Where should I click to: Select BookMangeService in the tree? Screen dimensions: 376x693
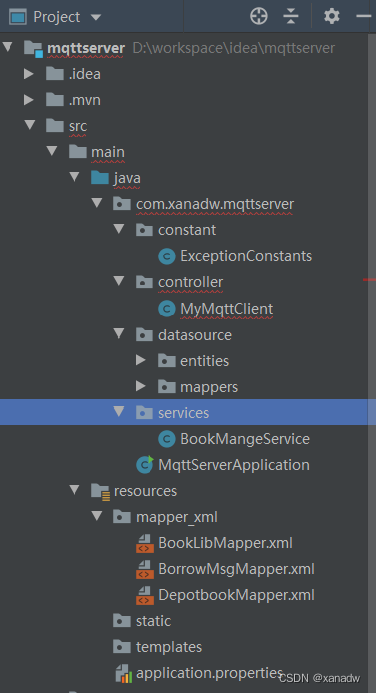[245, 439]
